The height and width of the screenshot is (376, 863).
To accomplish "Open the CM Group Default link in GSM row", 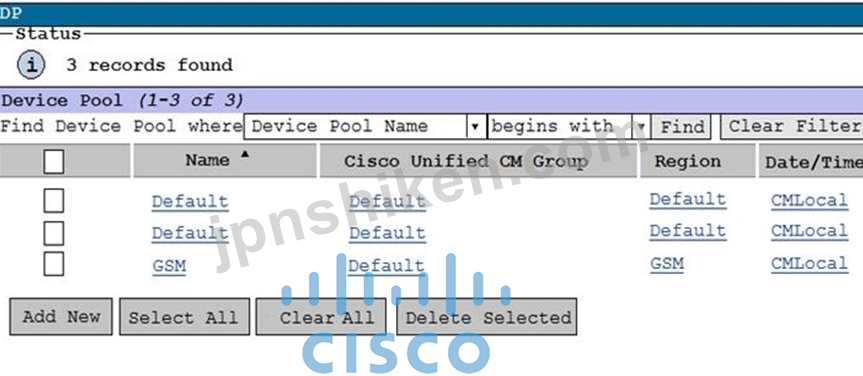I will point(386,266).
